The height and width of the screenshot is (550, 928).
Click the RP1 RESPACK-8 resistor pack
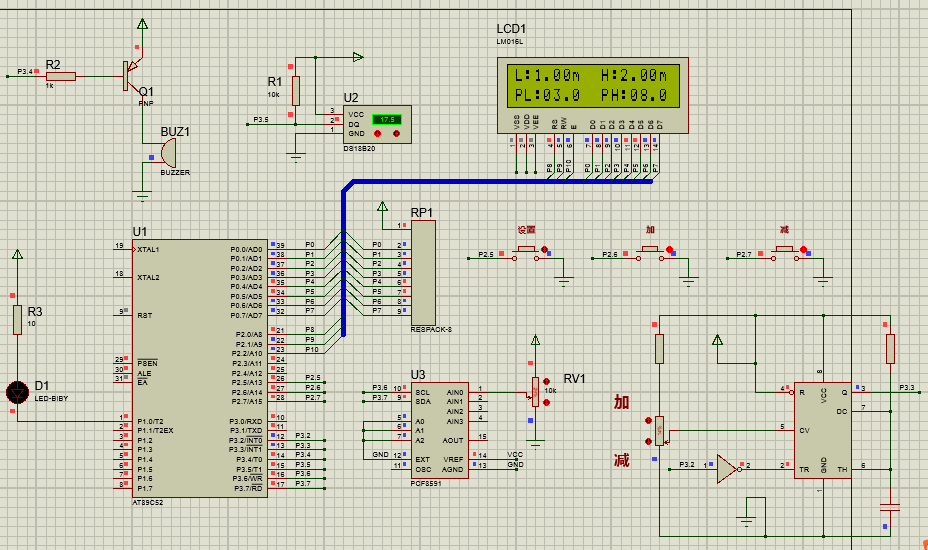424,273
